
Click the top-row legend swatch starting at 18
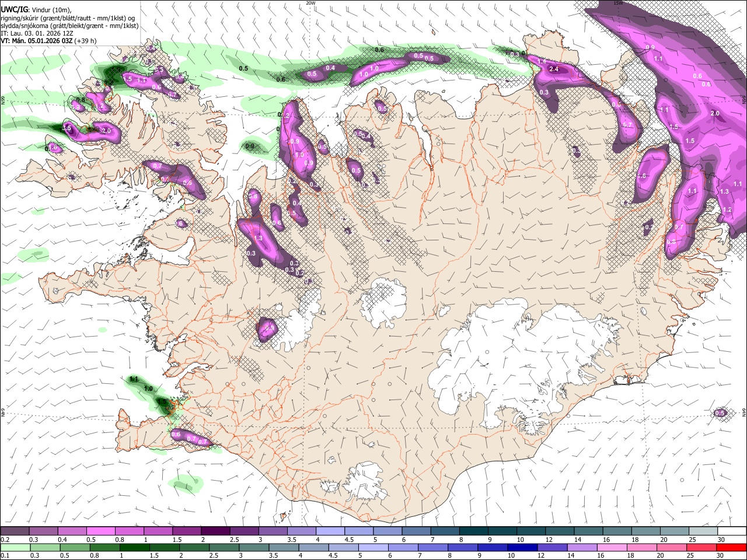[x=646, y=531]
